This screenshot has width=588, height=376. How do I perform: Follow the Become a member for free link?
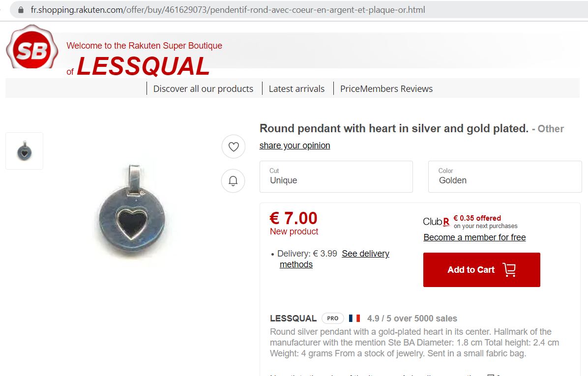(474, 237)
